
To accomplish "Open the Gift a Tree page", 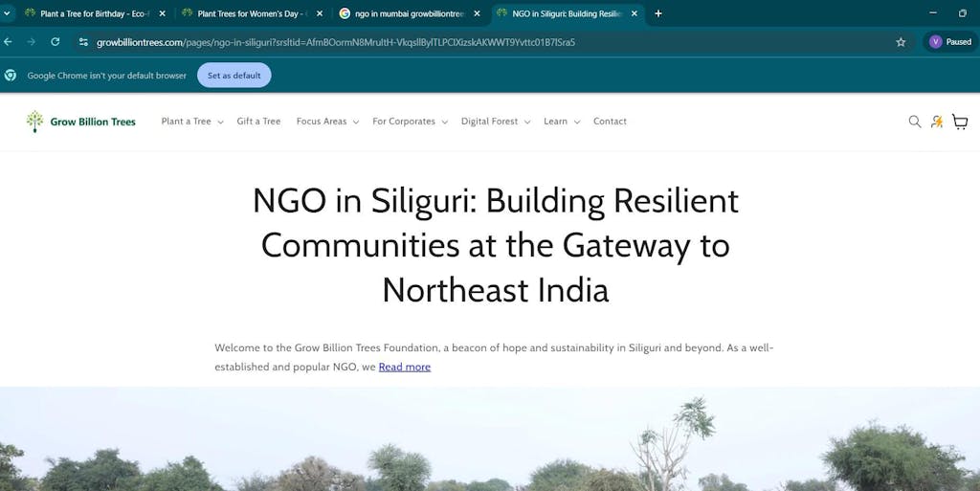I will [x=258, y=122].
